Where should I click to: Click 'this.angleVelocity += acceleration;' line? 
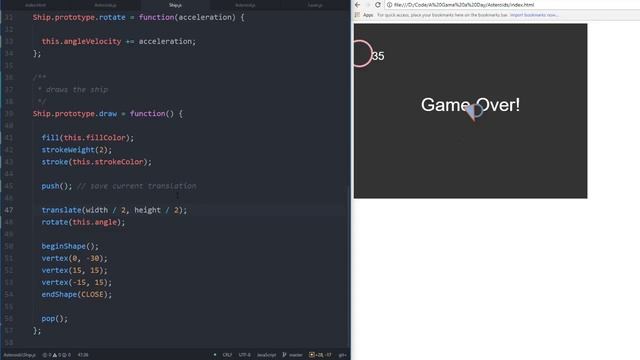pyautogui.click(x=118, y=42)
